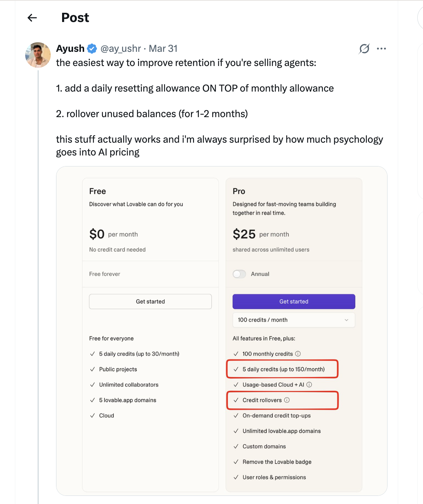Open the 100 credits / month dropdown
Screen dimensions: 423x504
(x=293, y=320)
